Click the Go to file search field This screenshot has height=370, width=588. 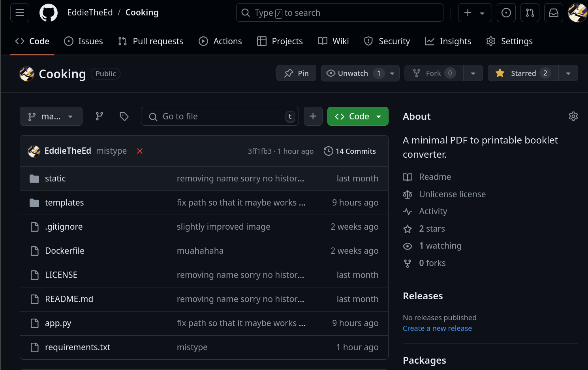point(220,116)
